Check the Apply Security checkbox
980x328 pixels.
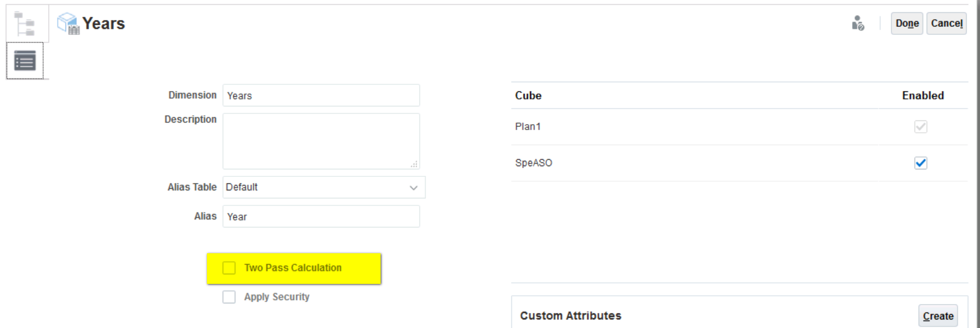[229, 297]
